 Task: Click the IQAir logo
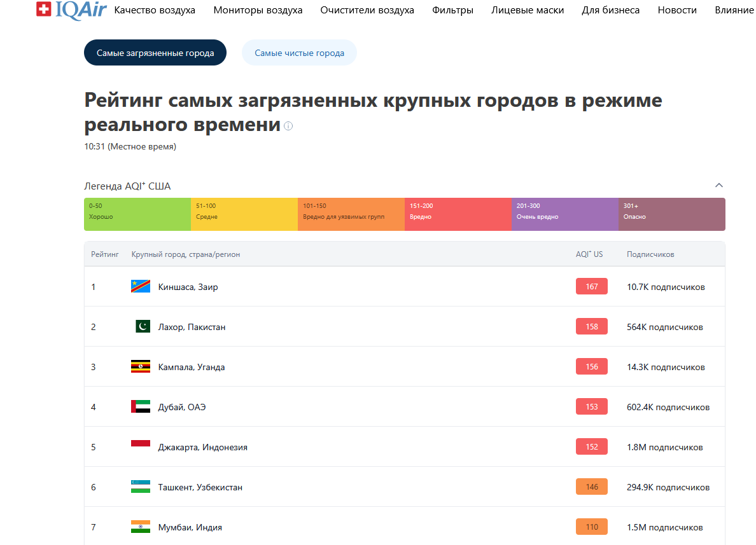[67, 10]
